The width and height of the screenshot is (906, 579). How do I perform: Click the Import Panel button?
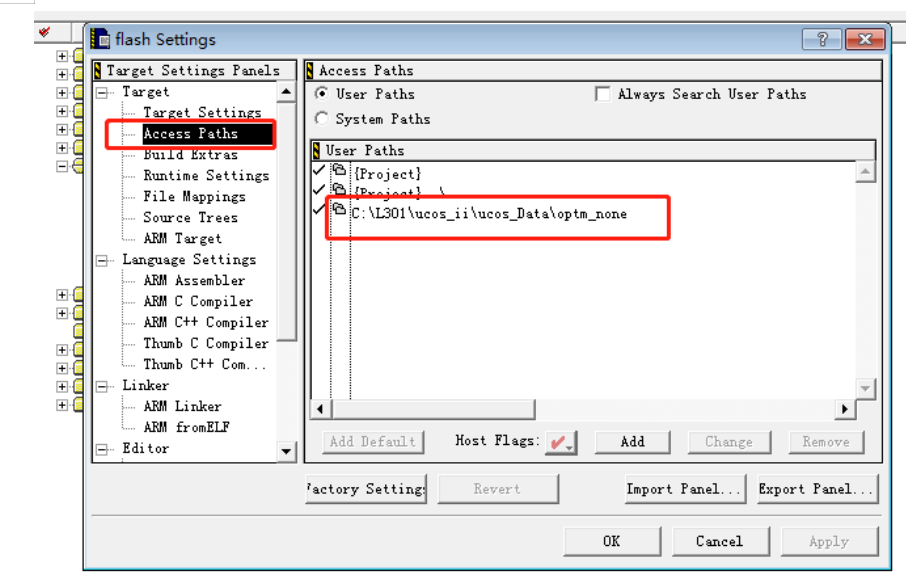(x=685, y=489)
